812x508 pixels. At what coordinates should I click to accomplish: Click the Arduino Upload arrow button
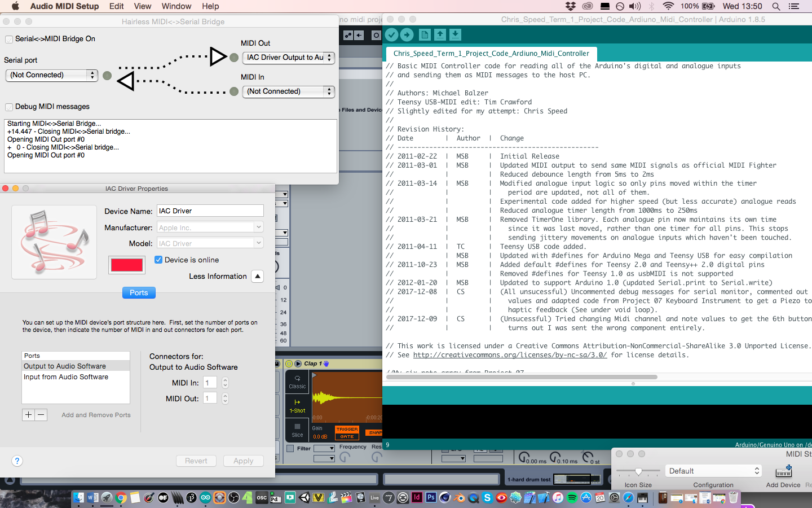tap(407, 35)
